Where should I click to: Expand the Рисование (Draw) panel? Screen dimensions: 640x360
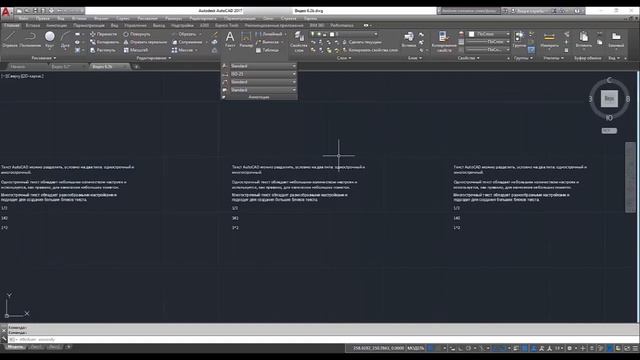coord(44,58)
